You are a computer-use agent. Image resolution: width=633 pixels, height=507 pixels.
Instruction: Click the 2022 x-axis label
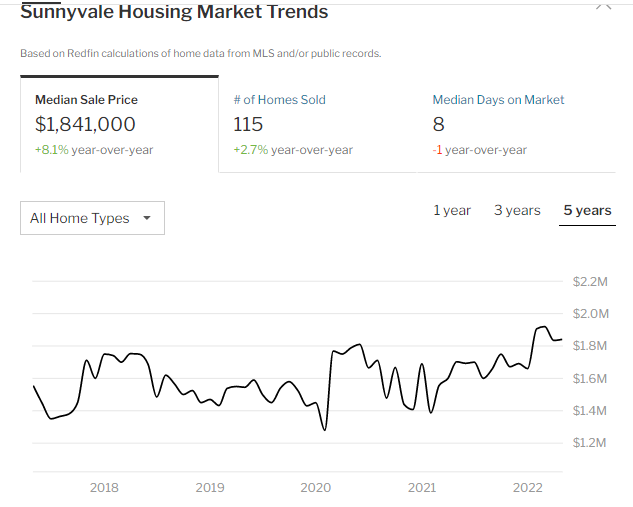[528, 488]
